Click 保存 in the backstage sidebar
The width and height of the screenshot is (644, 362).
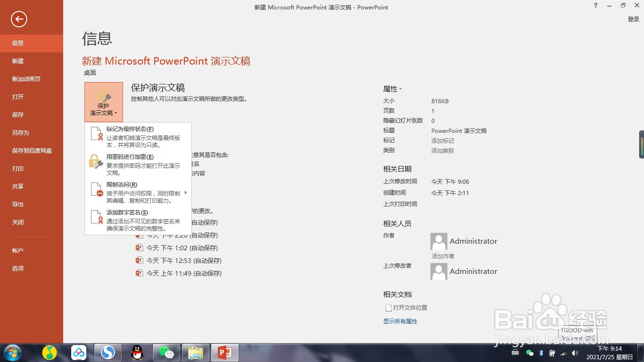click(x=32, y=115)
